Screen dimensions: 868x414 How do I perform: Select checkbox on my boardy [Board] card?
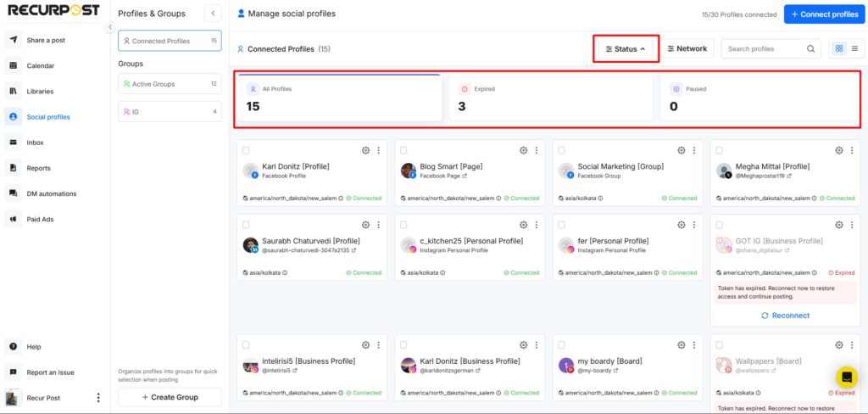(x=561, y=344)
